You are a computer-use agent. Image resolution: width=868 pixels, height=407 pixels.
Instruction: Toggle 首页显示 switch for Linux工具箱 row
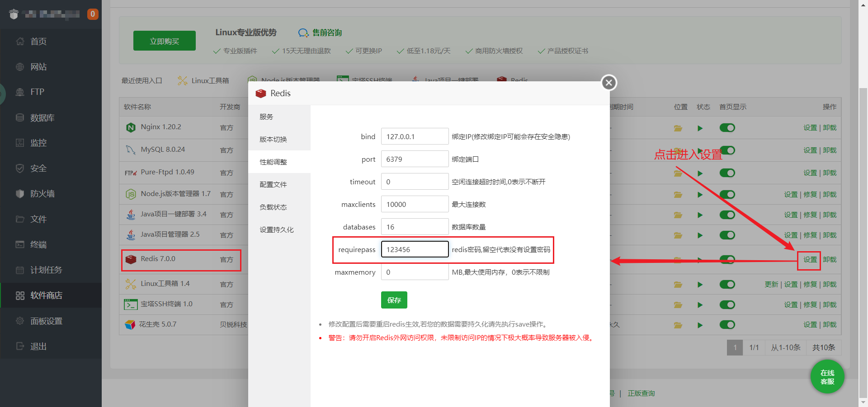click(x=727, y=284)
